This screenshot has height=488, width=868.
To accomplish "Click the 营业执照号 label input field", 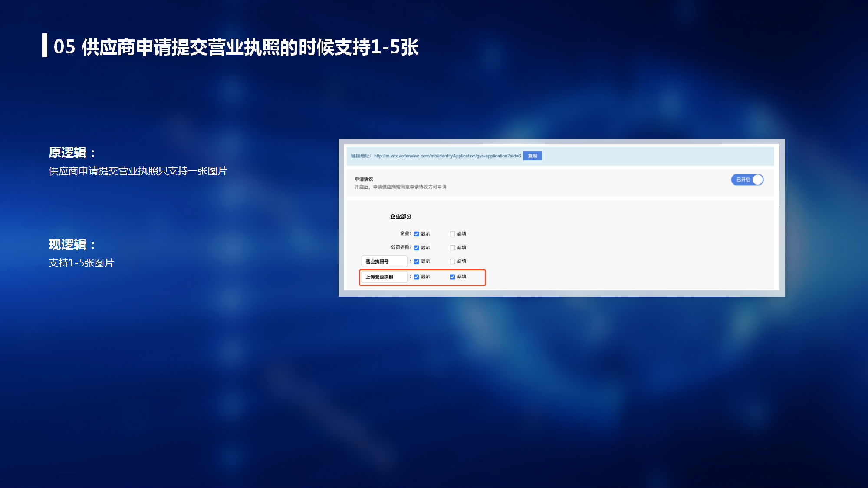I will click(384, 262).
